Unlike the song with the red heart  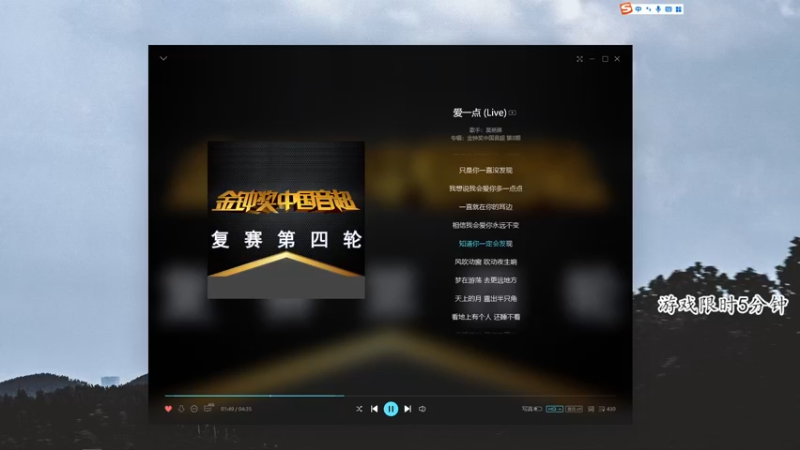168,409
